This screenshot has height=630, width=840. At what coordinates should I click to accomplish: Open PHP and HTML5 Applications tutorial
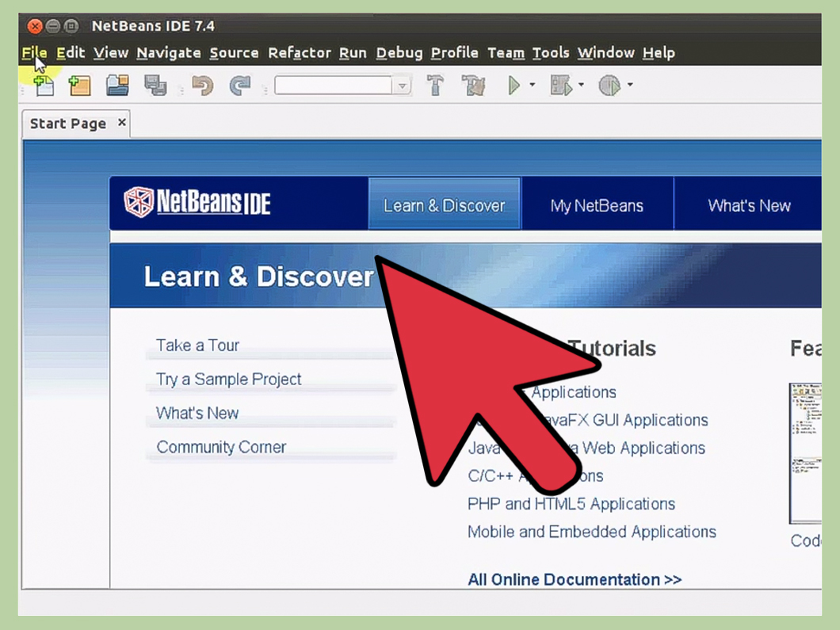[x=571, y=503]
